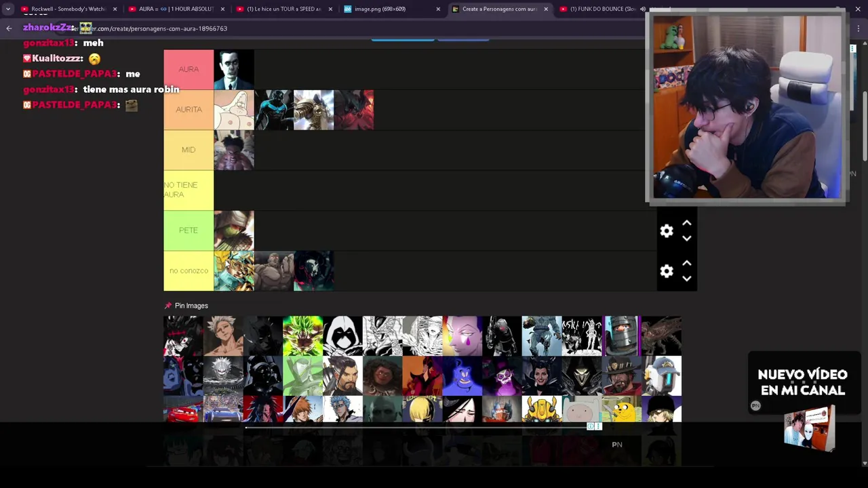Image resolution: width=868 pixels, height=488 pixels.
Task: Click the NO TIENE AURA tier label
Action: click(189, 190)
